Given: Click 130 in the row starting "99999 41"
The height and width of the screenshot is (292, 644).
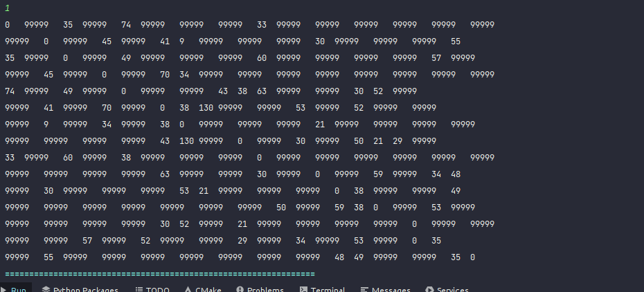Looking at the screenshot, I should click(206, 108).
